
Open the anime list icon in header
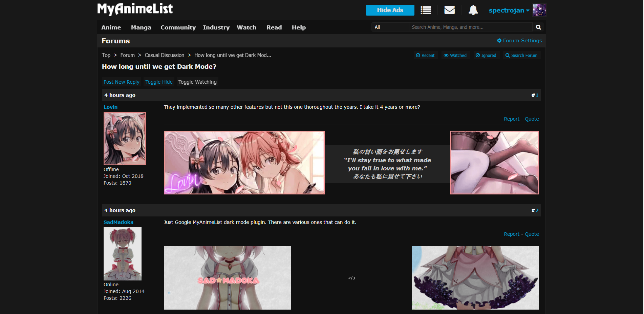426,10
